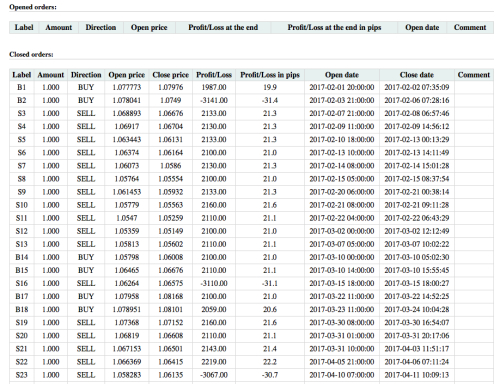This screenshot has height=384, width=500.
Task: Select the B1 label cell
Action: click(22, 87)
